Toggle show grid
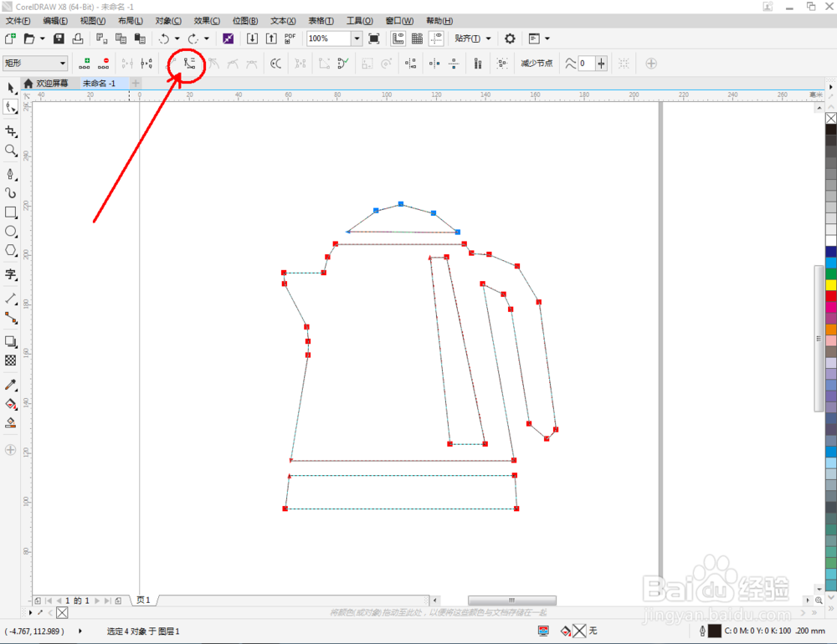 pyautogui.click(x=418, y=38)
